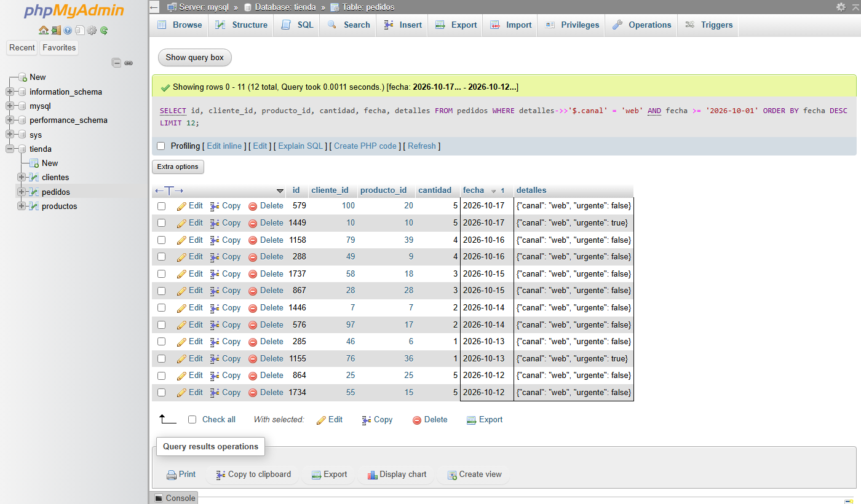The width and height of the screenshot is (861, 504).
Task: Click the Create view icon
Action: click(452, 475)
